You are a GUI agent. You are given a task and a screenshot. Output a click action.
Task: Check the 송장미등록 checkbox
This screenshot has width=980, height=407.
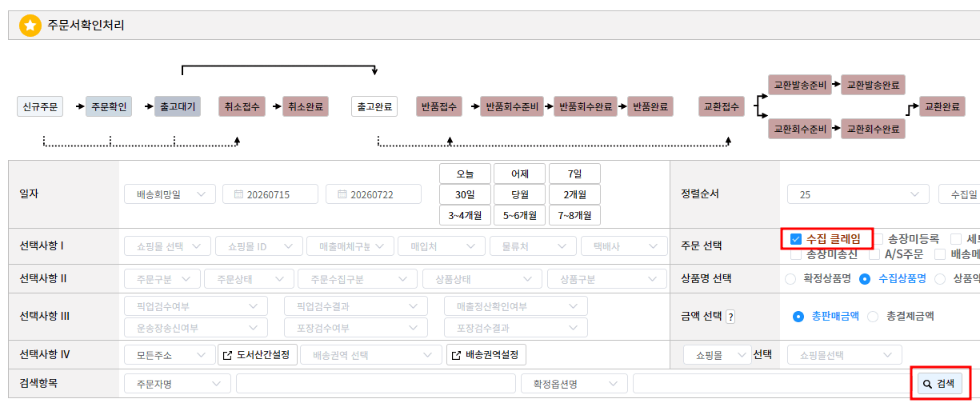point(878,238)
